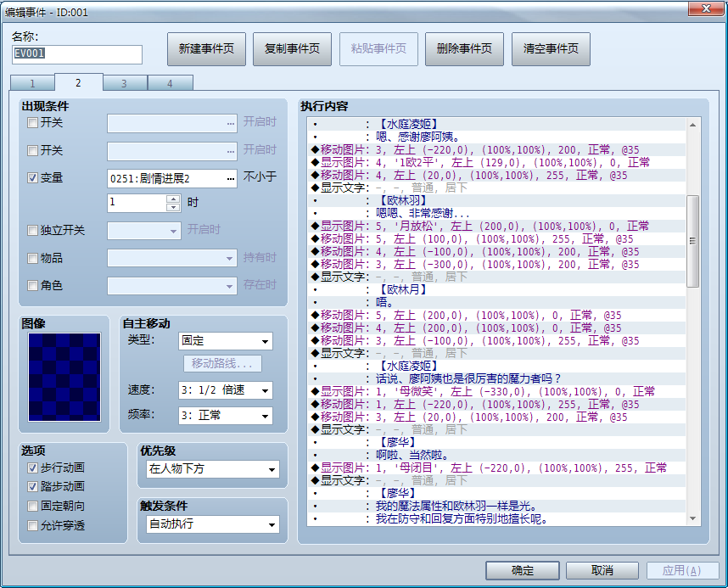
Task: Click the scroll down arrow in 执行内容
Action: coord(692,518)
